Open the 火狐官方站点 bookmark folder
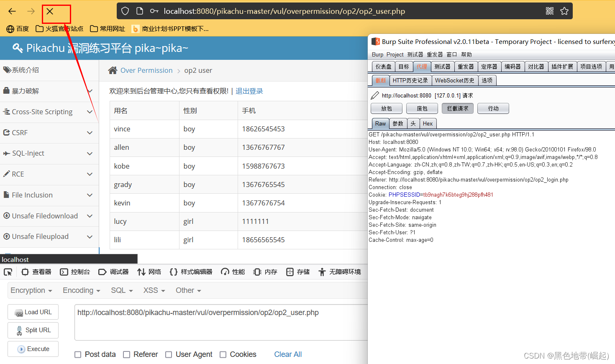This screenshot has height=364, width=615. coord(59,29)
